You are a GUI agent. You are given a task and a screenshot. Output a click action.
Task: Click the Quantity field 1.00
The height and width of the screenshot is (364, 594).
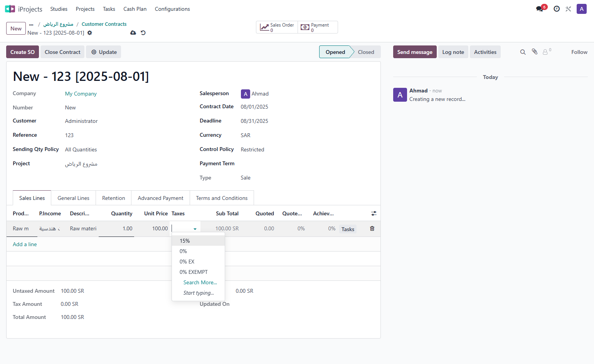[116, 228]
